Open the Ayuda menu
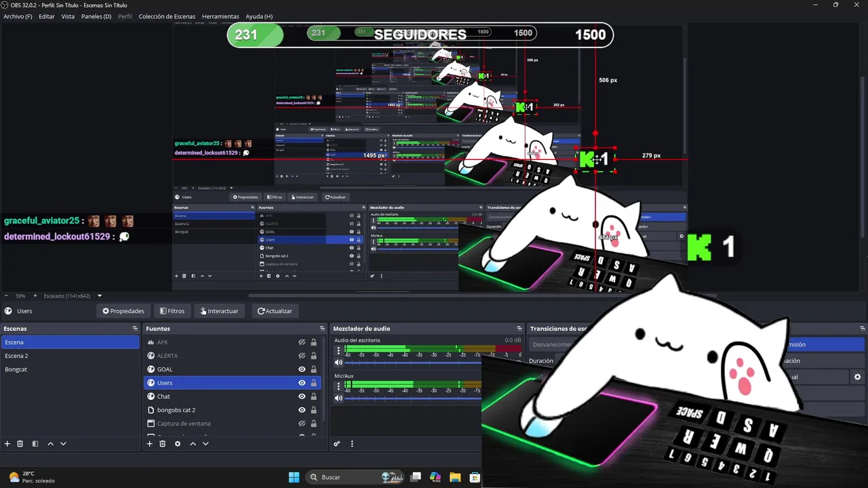 [259, 16]
